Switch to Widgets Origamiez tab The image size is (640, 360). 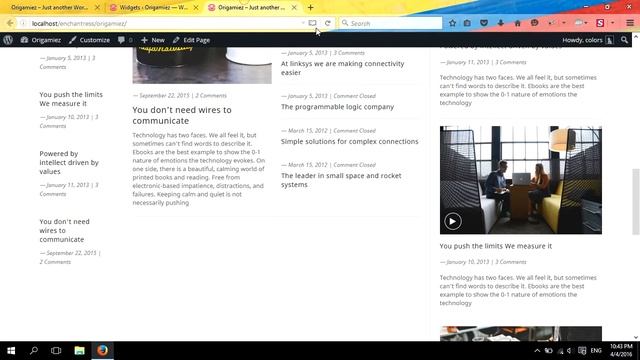click(154, 7)
